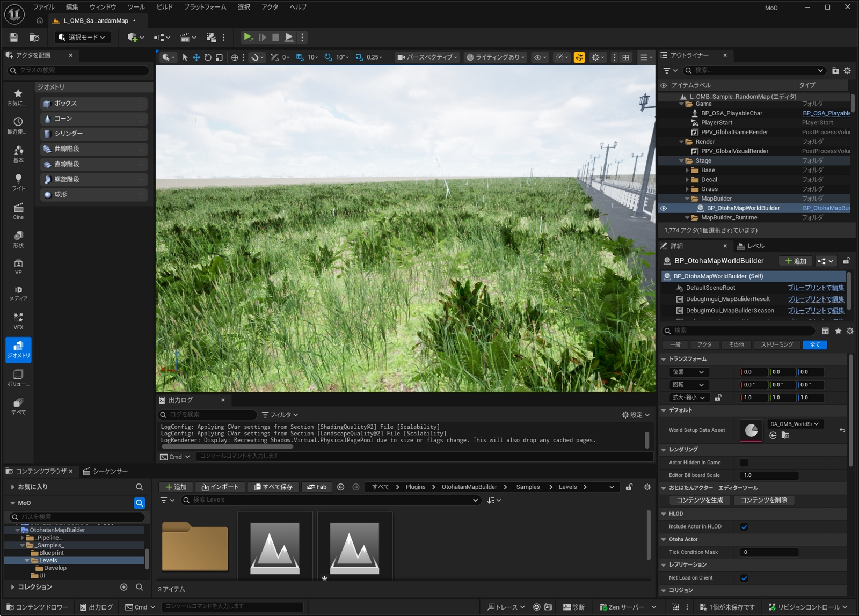Click the save level floppy disk icon
Screen dimensions: 859x616
tap(14, 37)
